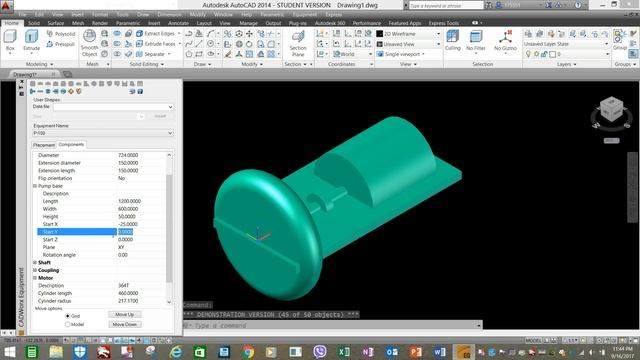Click the ViewCube in the viewport
This screenshot has height=360, width=640.
(x=611, y=109)
